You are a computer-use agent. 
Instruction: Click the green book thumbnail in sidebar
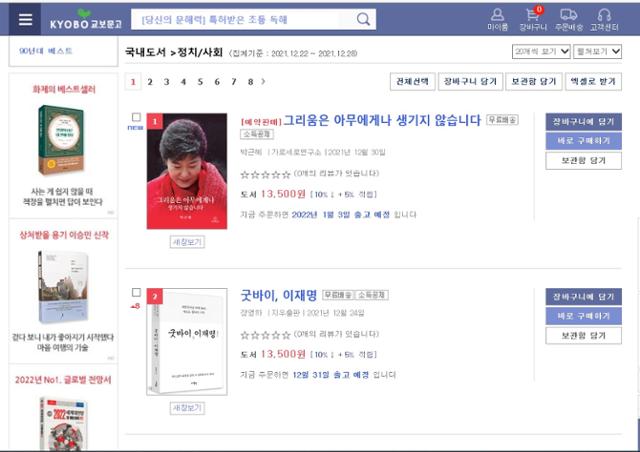tap(61, 140)
